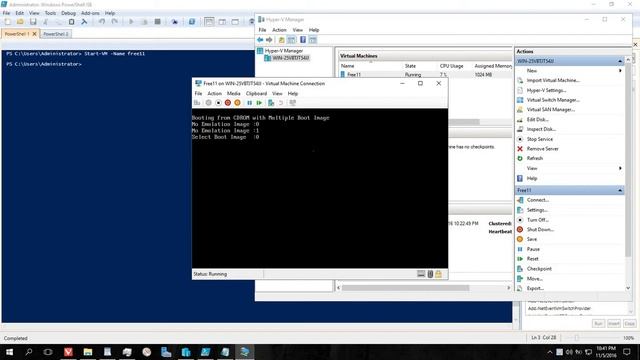
Task: Expand New submenu arrow in Actions pane
Action: coord(620,71)
